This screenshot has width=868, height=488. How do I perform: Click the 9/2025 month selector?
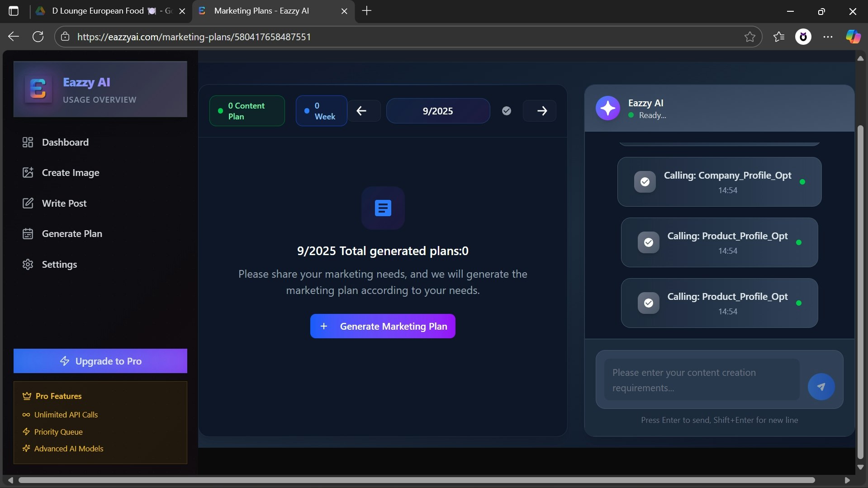pyautogui.click(x=438, y=111)
